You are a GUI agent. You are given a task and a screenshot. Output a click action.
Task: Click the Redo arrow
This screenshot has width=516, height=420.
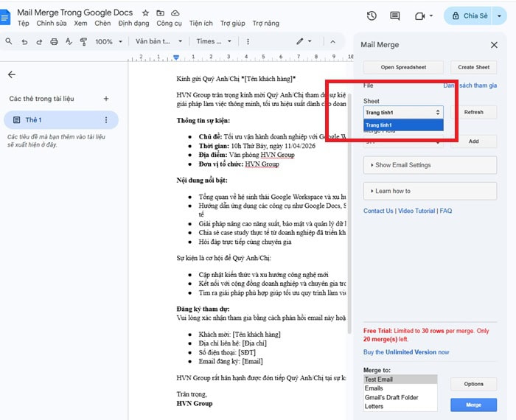coord(39,42)
